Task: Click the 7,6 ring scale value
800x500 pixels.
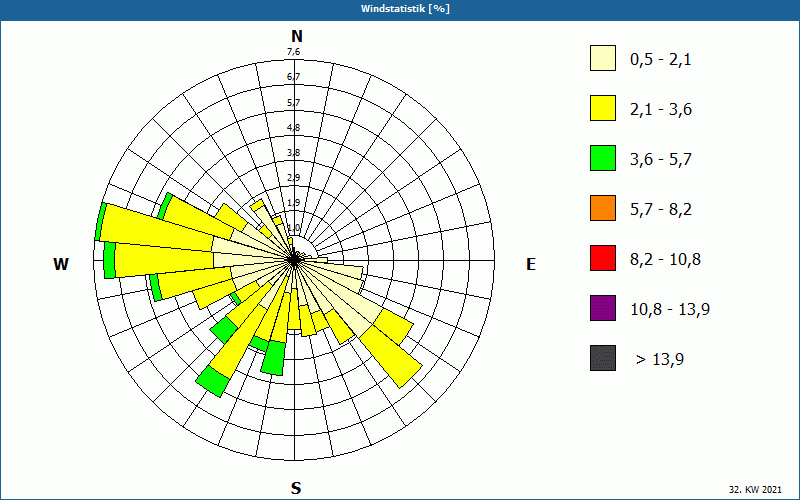Action: click(293, 52)
